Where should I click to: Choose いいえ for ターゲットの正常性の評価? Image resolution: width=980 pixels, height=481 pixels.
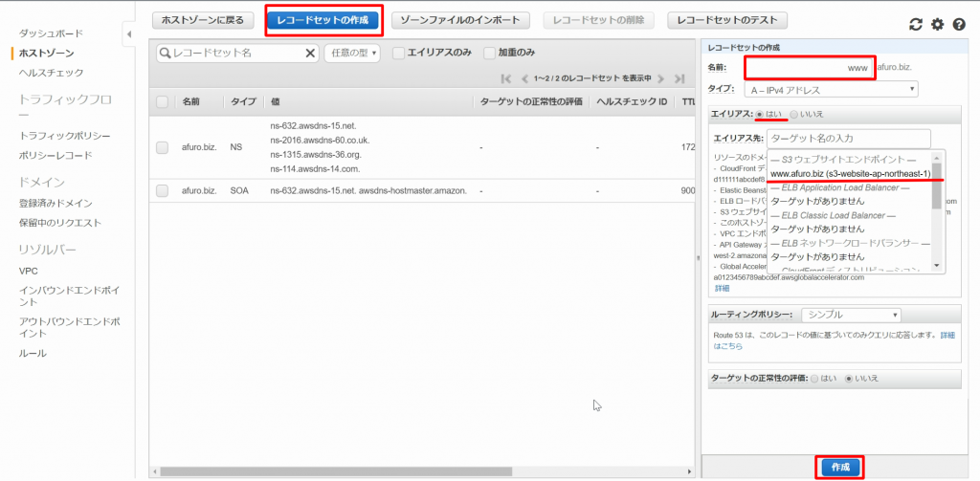tap(849, 379)
